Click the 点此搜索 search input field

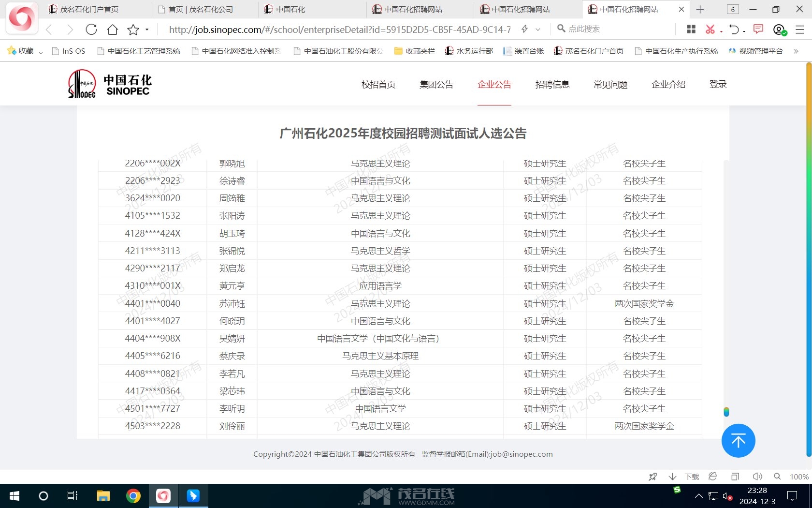pyautogui.click(x=614, y=29)
